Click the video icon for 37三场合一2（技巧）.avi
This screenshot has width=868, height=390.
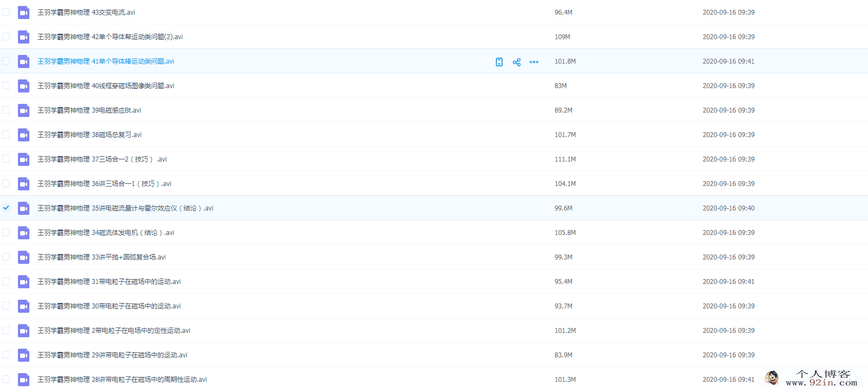click(23, 159)
